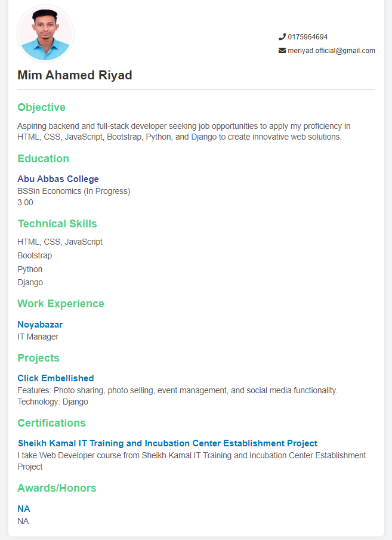Click the Objective section heading

point(41,107)
